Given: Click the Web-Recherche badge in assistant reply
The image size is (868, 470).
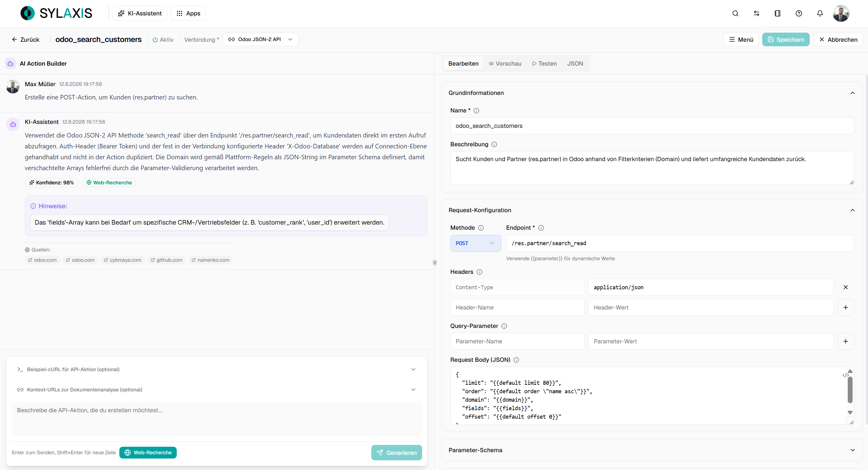Looking at the screenshot, I should pos(109,182).
